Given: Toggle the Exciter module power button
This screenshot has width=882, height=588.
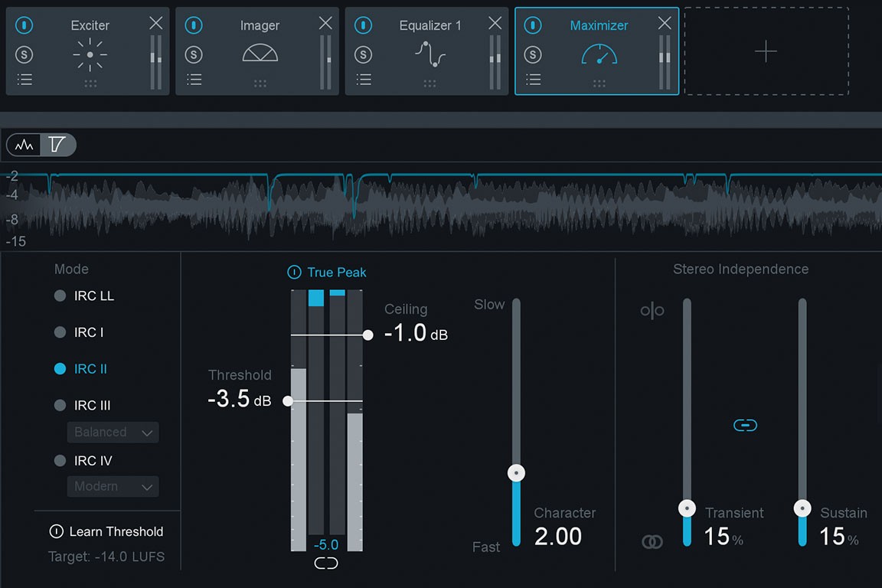Looking at the screenshot, I should [24, 24].
